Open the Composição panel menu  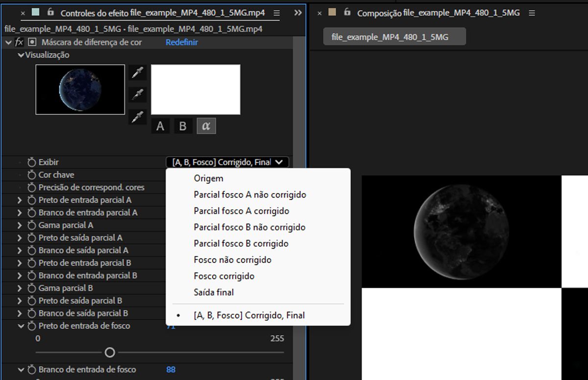point(532,13)
